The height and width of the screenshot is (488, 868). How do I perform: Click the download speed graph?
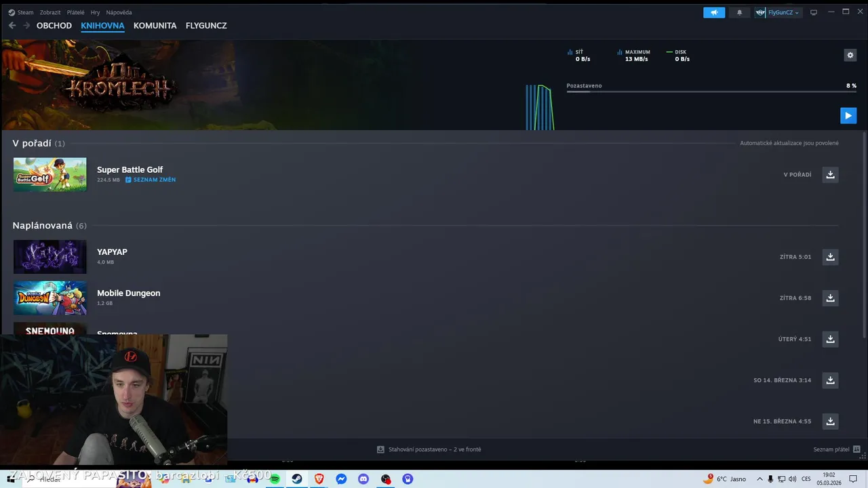(540, 107)
